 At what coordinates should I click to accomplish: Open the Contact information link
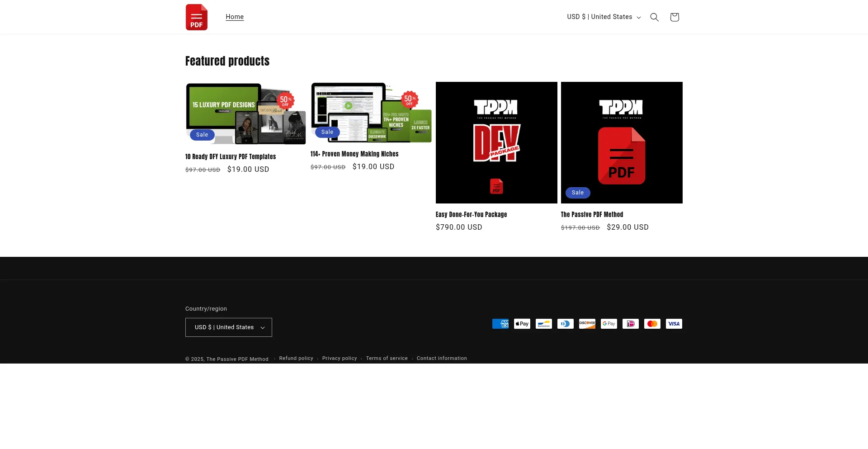click(x=442, y=358)
